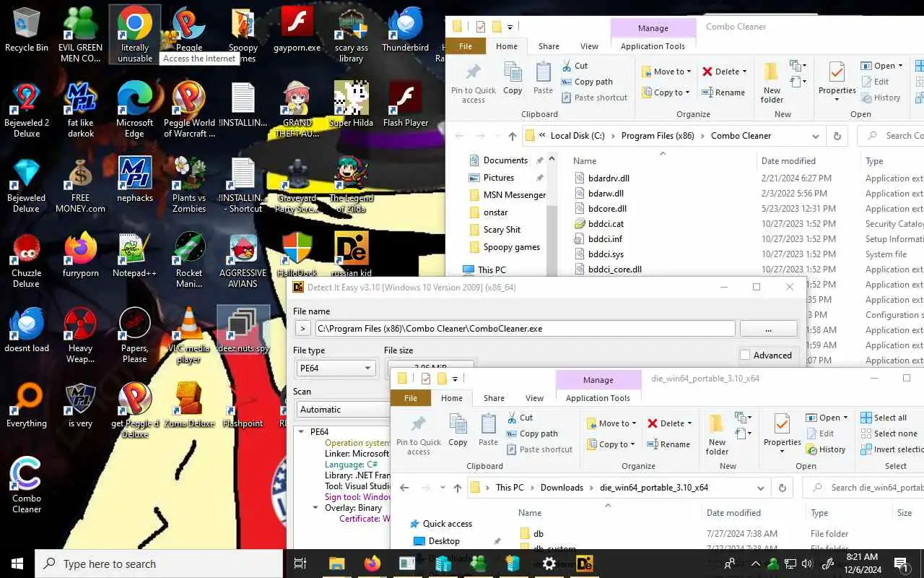Switch to View tab in Combo Cleaner window

589,46
